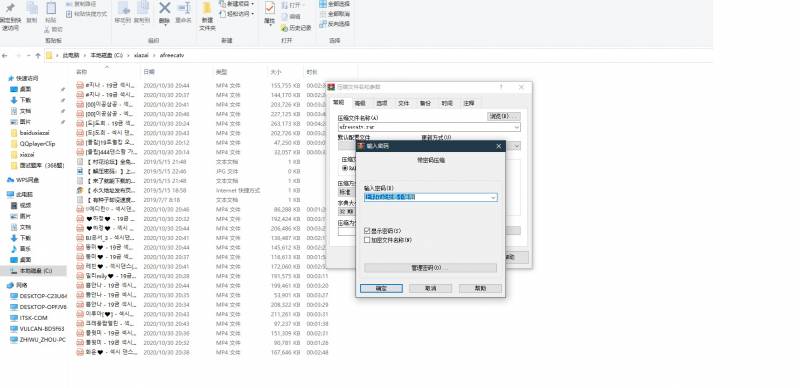Expand the password field dropdown arrow
The width and height of the screenshot is (800, 388).
click(493, 197)
